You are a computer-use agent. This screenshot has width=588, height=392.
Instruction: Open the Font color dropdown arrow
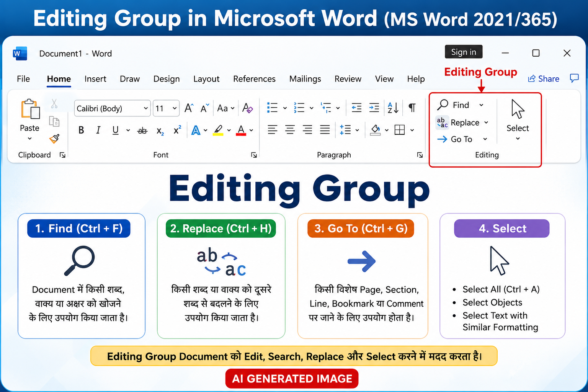click(x=252, y=131)
